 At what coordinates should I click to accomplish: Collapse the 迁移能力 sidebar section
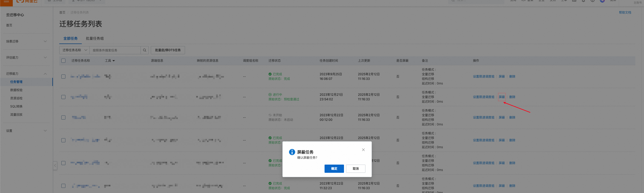(x=26, y=74)
